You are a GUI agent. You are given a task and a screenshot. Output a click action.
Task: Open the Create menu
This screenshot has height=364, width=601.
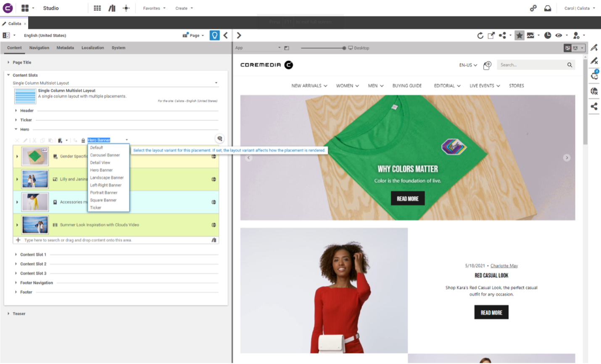pos(184,8)
